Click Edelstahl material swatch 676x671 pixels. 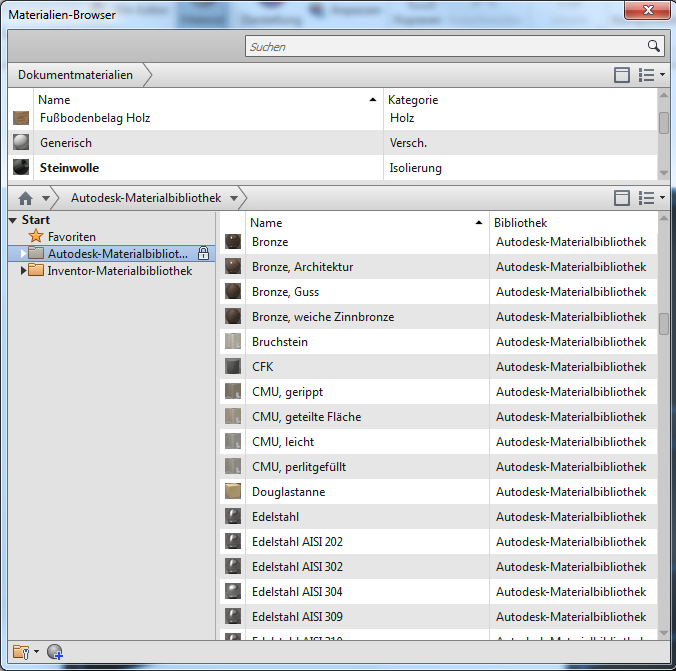point(233,517)
